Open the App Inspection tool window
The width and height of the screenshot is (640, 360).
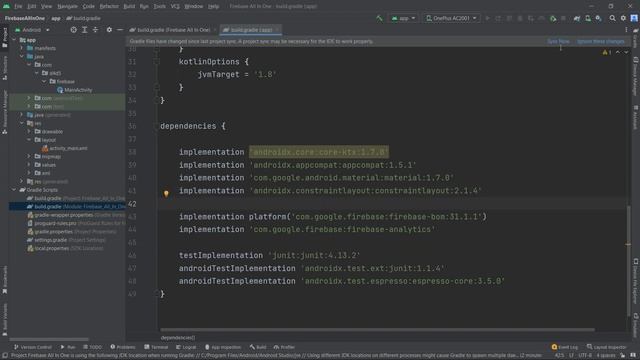223,347
